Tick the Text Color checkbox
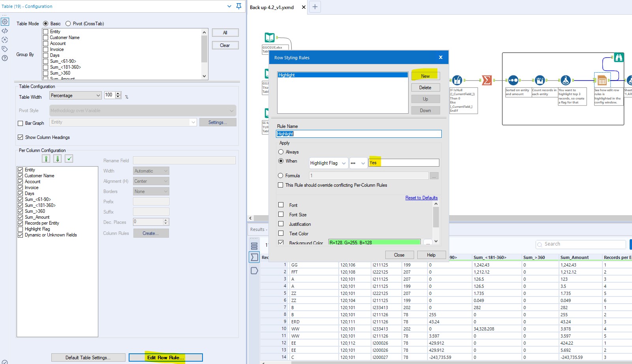This screenshot has width=632, height=364. [281, 233]
